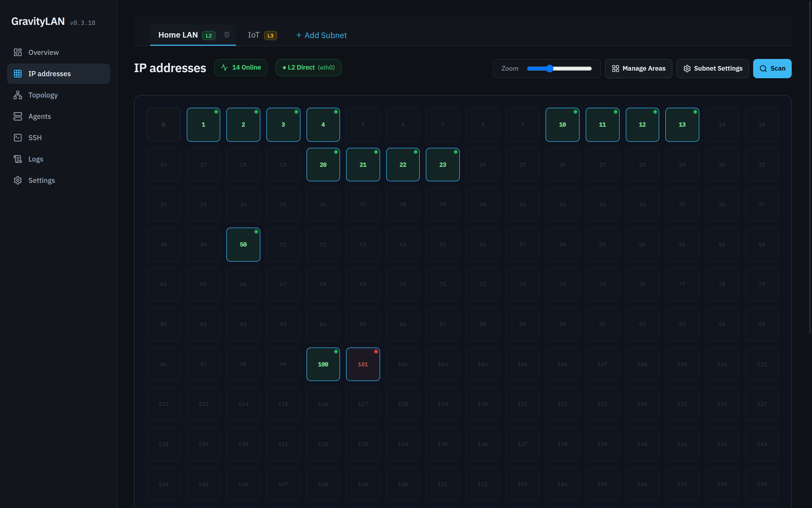The image size is (812, 508).
Task: Click the 14 Online status badge
Action: point(241,68)
